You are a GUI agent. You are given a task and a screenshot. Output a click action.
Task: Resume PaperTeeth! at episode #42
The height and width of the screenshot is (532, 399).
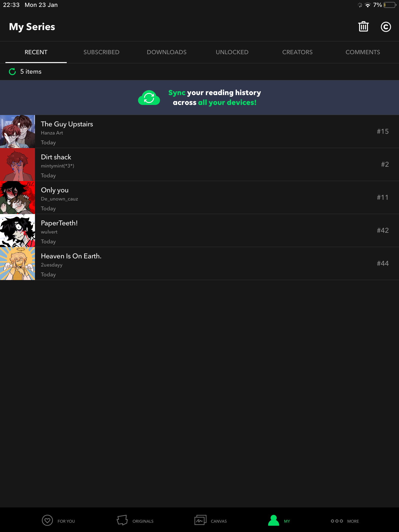click(382, 231)
